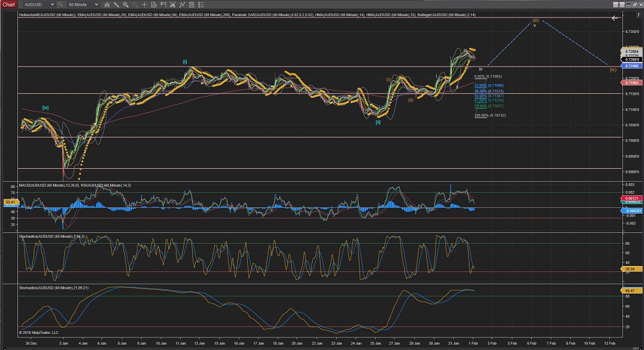Open the bar type chart style icon
Viewport: 644px width, 350px height.
[x=107, y=5]
